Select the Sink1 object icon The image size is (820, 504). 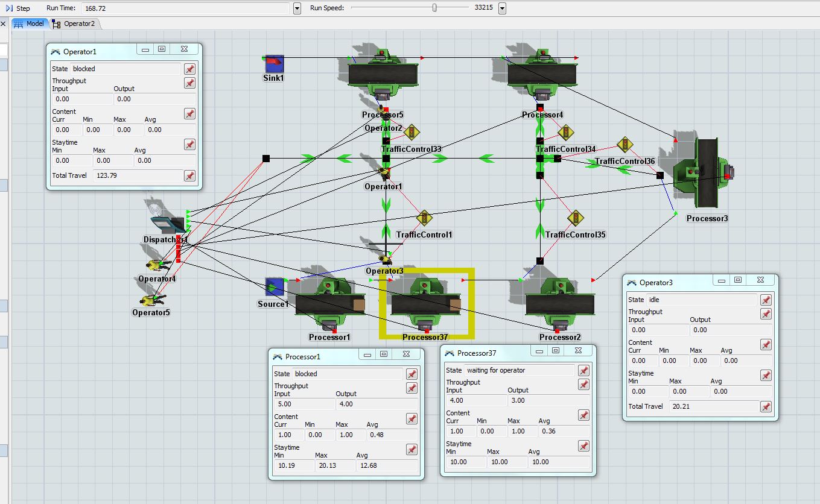[x=274, y=63]
